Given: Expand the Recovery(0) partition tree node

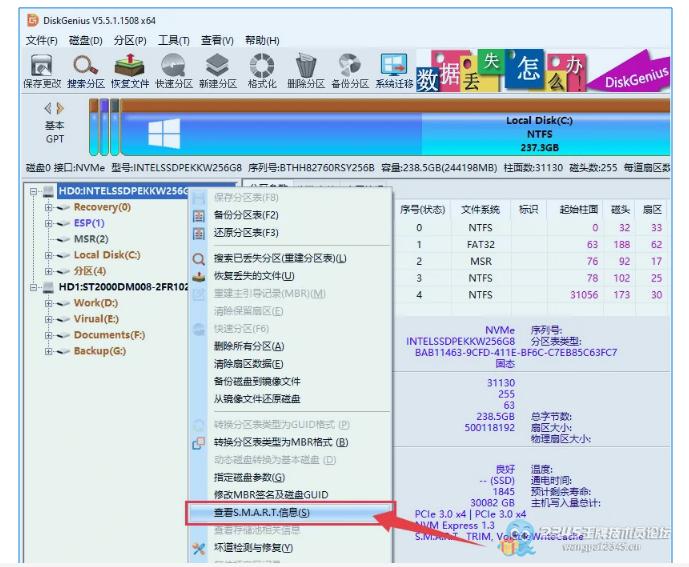Looking at the screenshot, I should click(49, 208).
